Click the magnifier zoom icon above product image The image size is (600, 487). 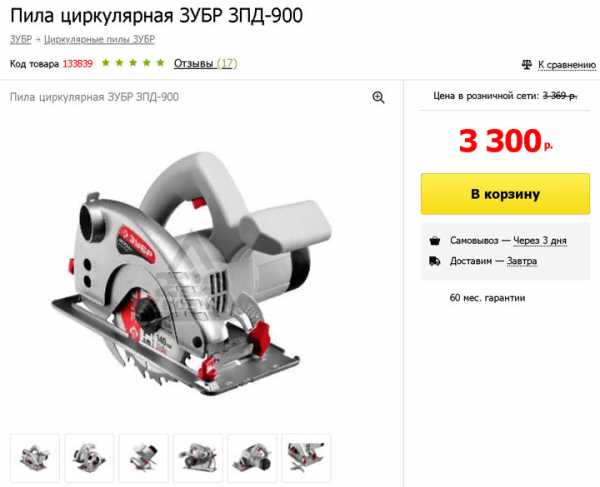tap(378, 98)
